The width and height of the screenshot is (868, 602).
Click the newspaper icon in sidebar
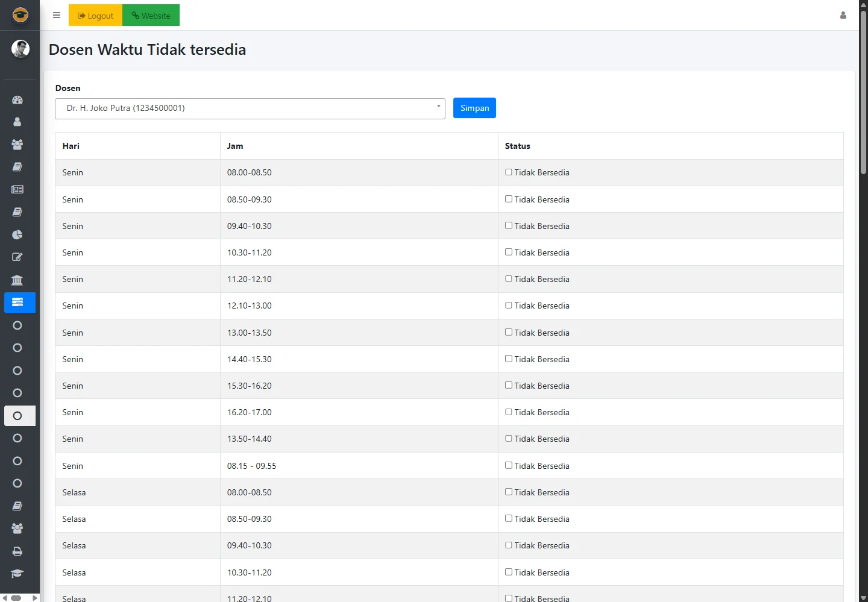point(17,189)
